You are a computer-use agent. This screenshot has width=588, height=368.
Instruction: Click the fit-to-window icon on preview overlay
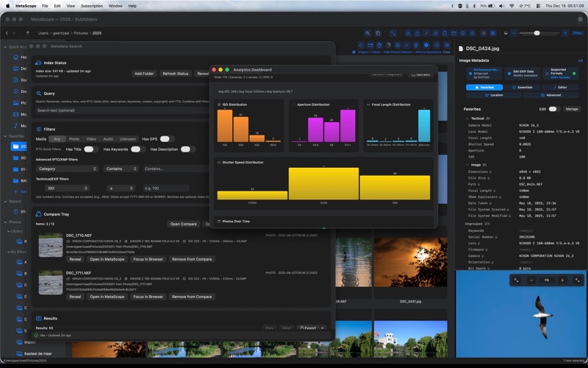[517, 280]
